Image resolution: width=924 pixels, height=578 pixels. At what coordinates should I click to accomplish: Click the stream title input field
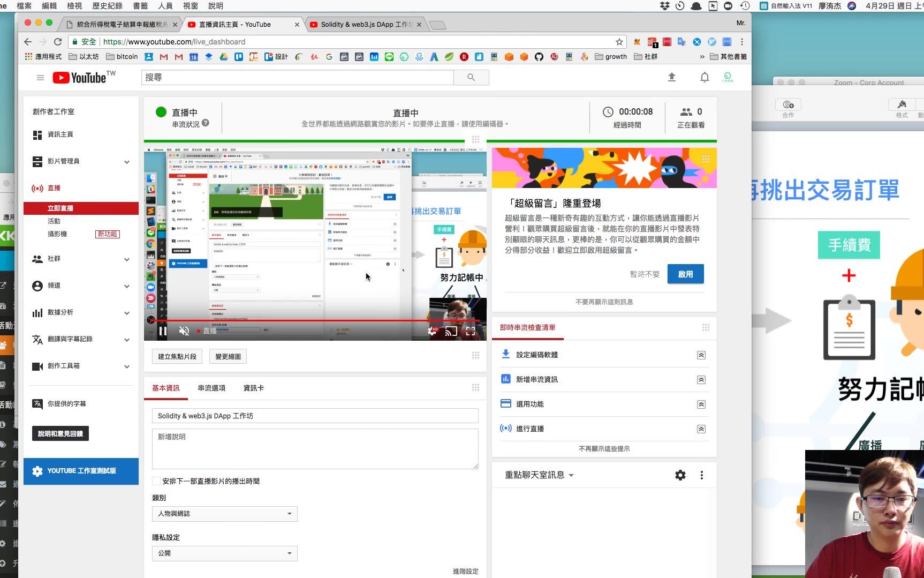point(315,416)
